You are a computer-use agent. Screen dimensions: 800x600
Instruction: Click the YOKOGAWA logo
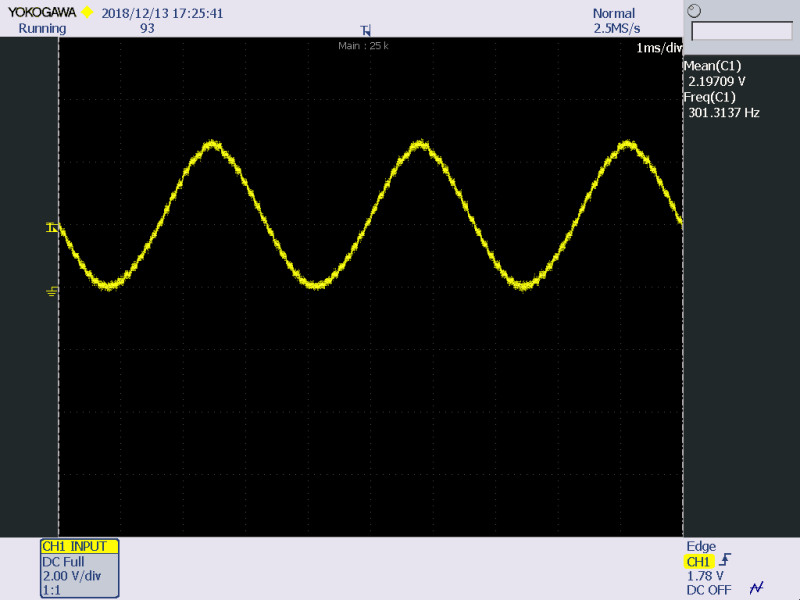(40, 12)
